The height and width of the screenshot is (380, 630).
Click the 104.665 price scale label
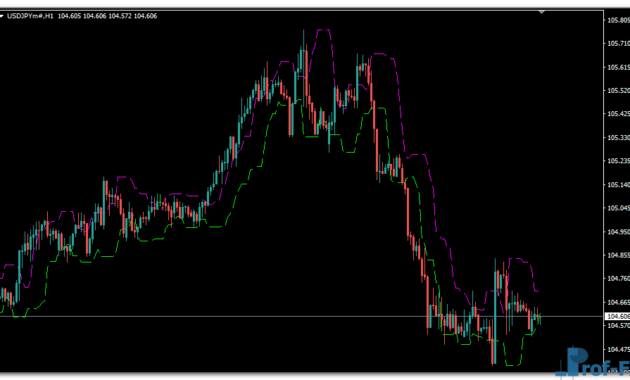618,302
